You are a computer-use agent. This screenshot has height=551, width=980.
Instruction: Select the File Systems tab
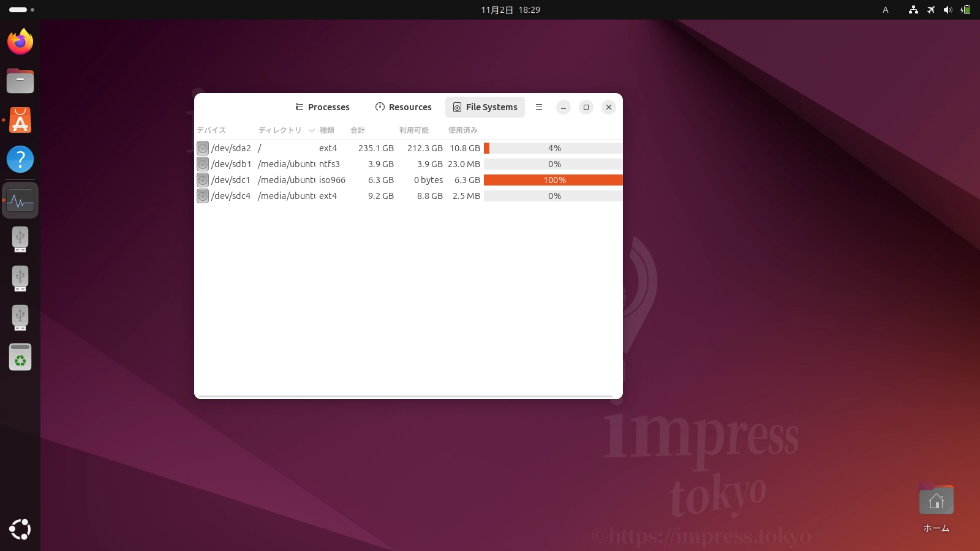pos(485,107)
